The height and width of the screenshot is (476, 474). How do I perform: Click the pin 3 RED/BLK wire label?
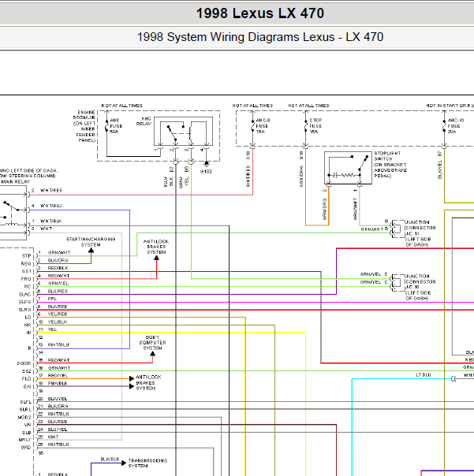58,268
